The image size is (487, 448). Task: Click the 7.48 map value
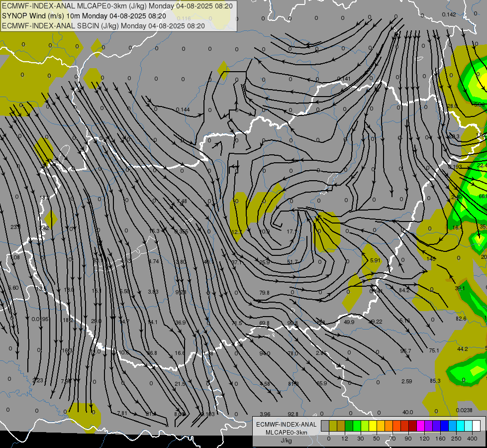[x=182, y=201]
